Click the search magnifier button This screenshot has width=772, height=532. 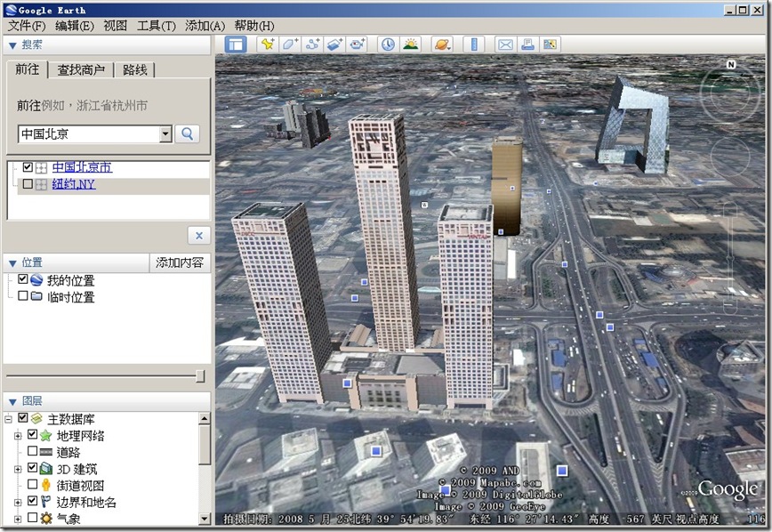pyautogui.click(x=188, y=133)
